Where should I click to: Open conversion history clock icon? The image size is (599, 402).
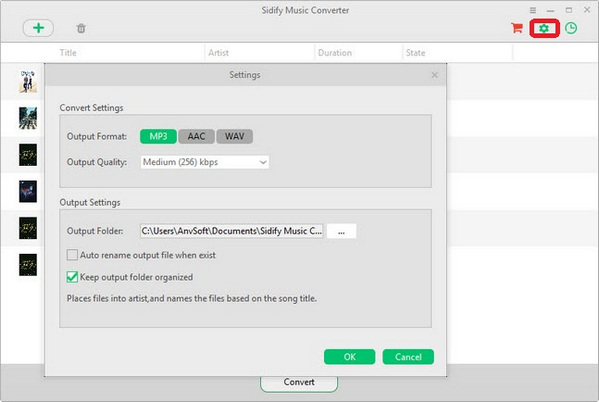(571, 28)
